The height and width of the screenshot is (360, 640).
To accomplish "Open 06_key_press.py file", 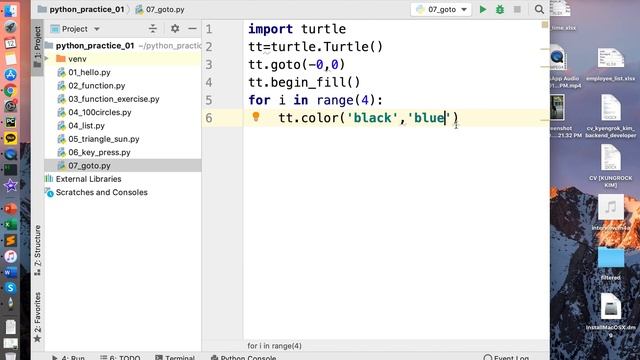I will [x=99, y=152].
